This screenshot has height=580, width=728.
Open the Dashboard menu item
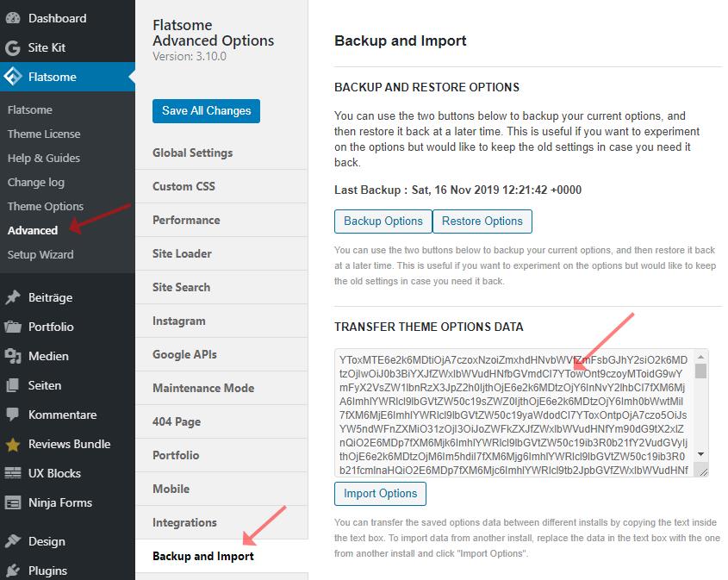[57, 18]
